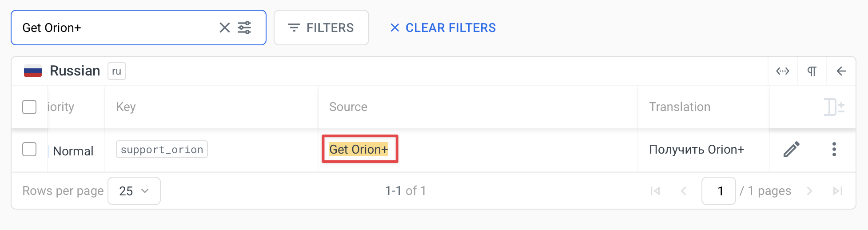Show paragraph marks pilcrow icon

(x=812, y=71)
